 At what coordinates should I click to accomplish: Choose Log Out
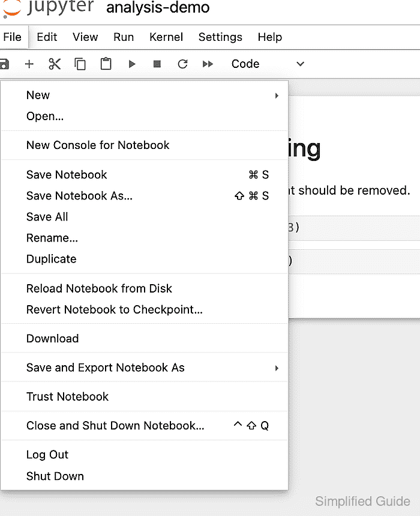tap(144, 455)
